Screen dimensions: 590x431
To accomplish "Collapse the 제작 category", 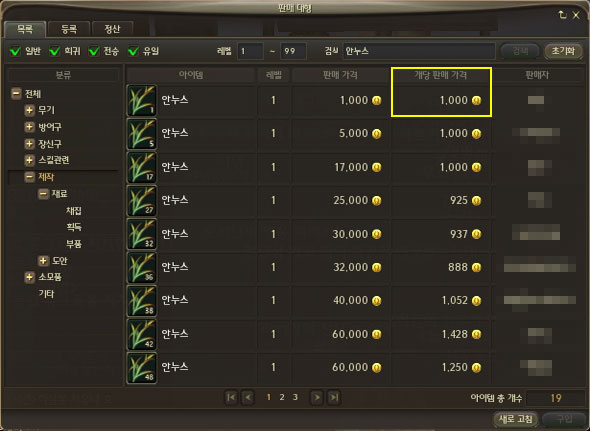I will click(x=29, y=177).
